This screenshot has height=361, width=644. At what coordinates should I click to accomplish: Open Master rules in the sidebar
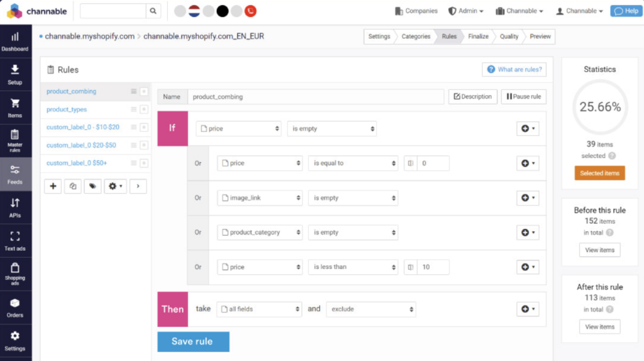[x=15, y=142]
